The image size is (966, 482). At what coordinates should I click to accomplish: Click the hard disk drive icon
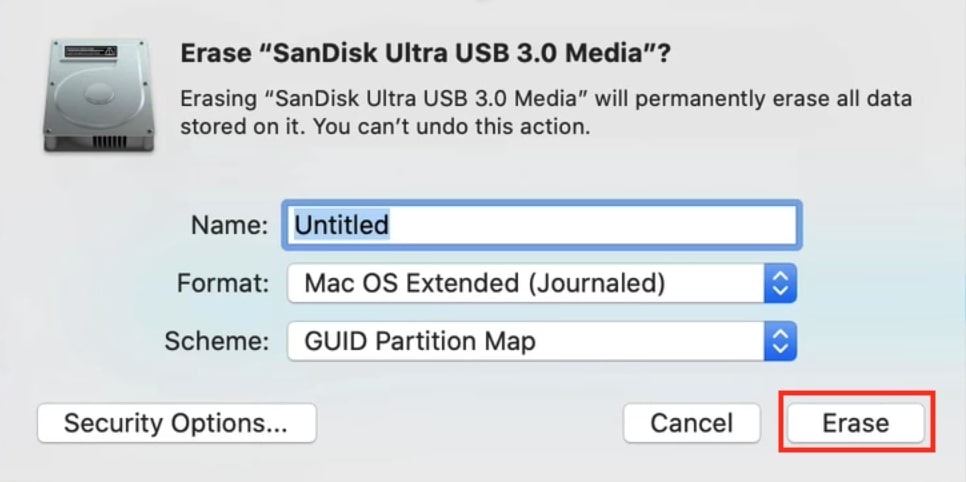coord(99,96)
